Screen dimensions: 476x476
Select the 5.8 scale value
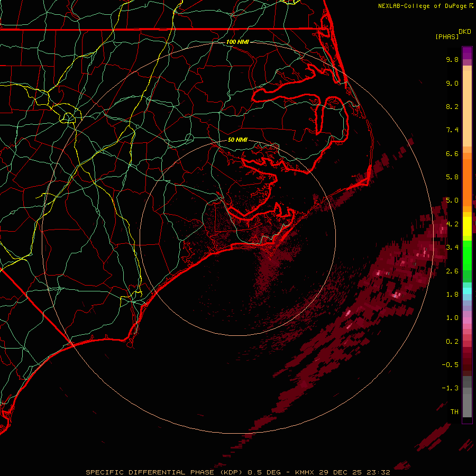click(x=452, y=177)
